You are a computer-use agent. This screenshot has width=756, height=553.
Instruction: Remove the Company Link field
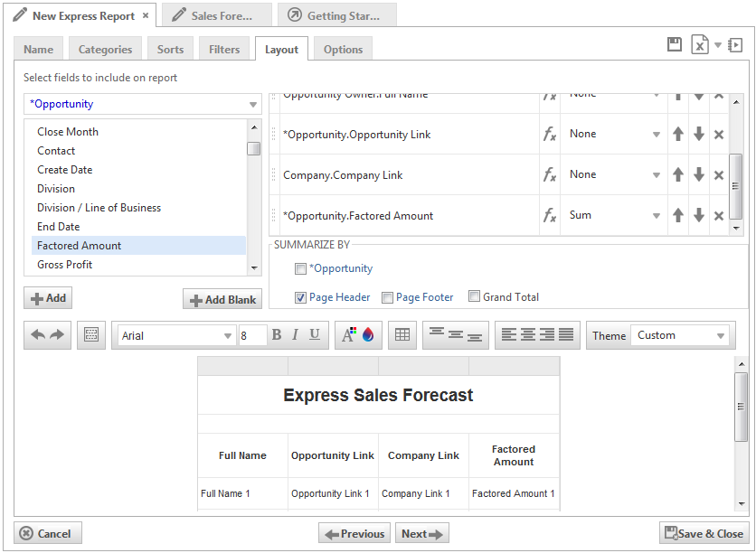719,175
